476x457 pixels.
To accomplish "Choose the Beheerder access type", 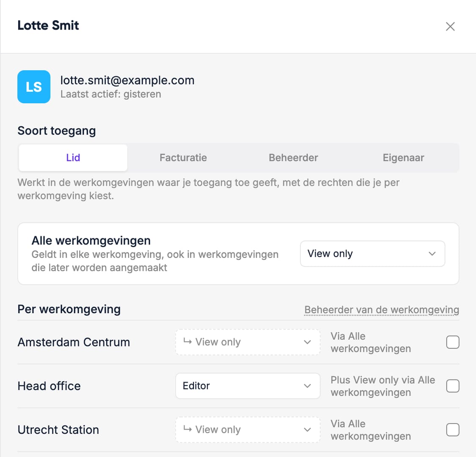I will point(293,157).
